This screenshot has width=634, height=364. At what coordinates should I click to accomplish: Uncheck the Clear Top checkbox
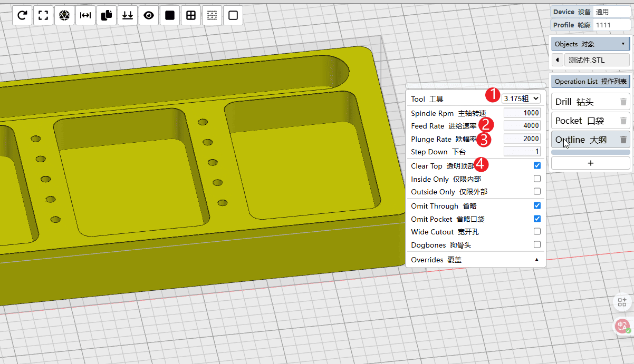[537, 165]
